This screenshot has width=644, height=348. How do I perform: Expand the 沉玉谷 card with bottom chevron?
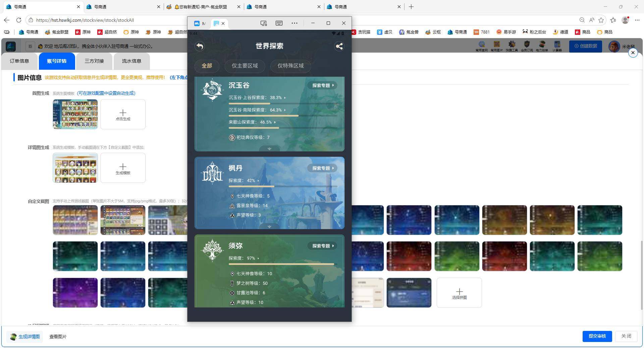pyautogui.click(x=269, y=148)
